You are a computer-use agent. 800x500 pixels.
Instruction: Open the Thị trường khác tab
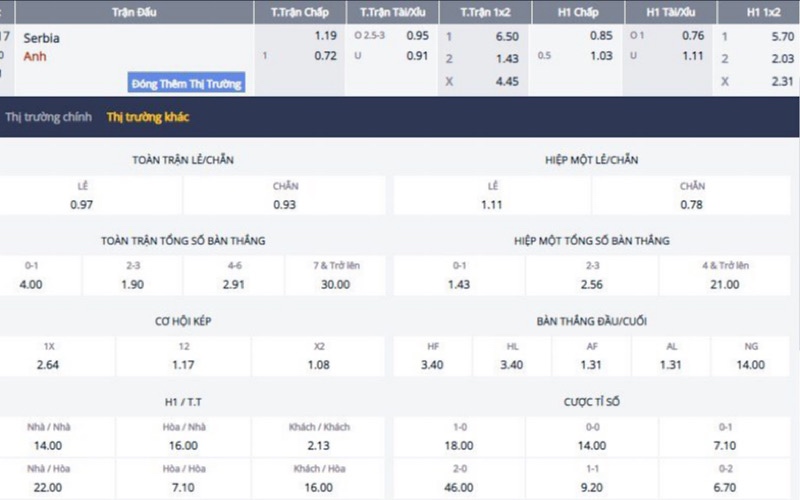(x=148, y=117)
